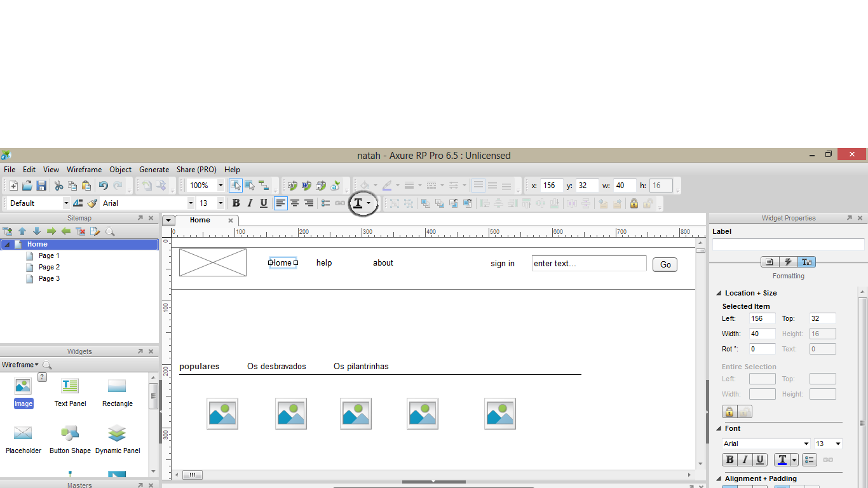The image size is (868, 488).
Task: Move page up in Sitemap
Action: (x=22, y=231)
